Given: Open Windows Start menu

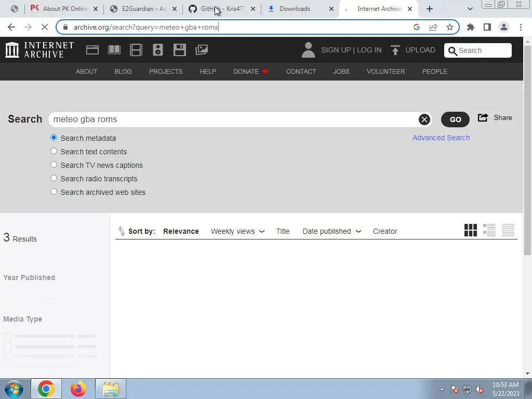Looking at the screenshot, I should pos(14,389).
